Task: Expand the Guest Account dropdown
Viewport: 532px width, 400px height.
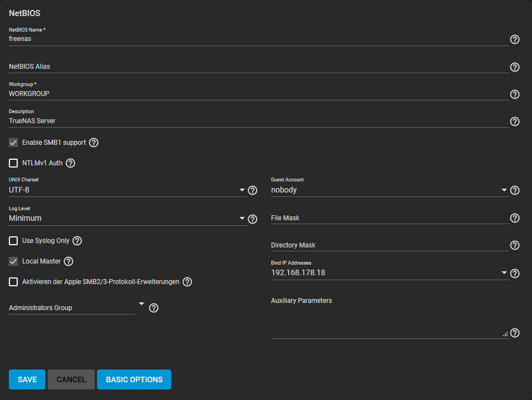Action: [x=390, y=190]
